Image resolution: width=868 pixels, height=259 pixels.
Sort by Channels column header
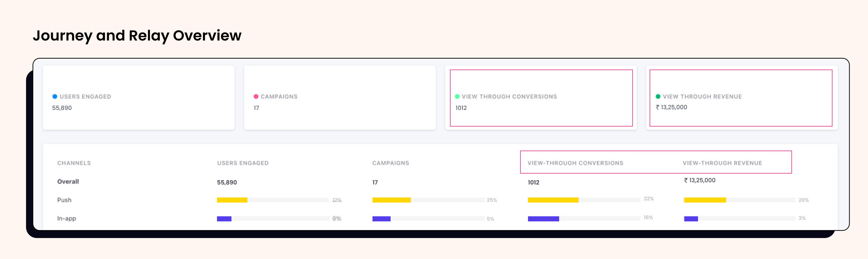pos(74,163)
